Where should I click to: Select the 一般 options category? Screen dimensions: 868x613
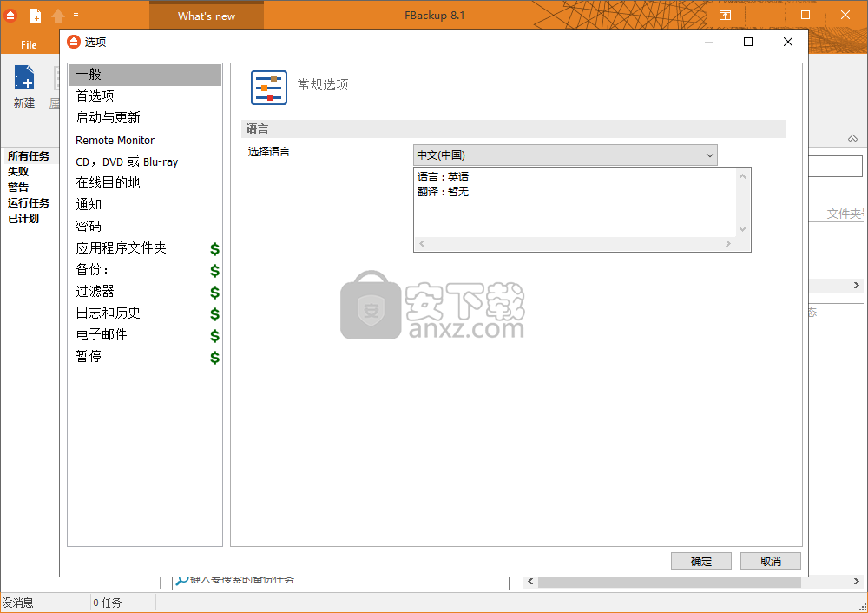click(144, 74)
